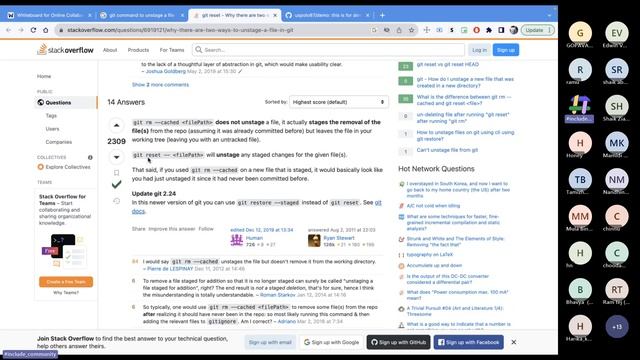Select participant avatar EV
This screenshot has height=360, width=640.
[617, 33]
